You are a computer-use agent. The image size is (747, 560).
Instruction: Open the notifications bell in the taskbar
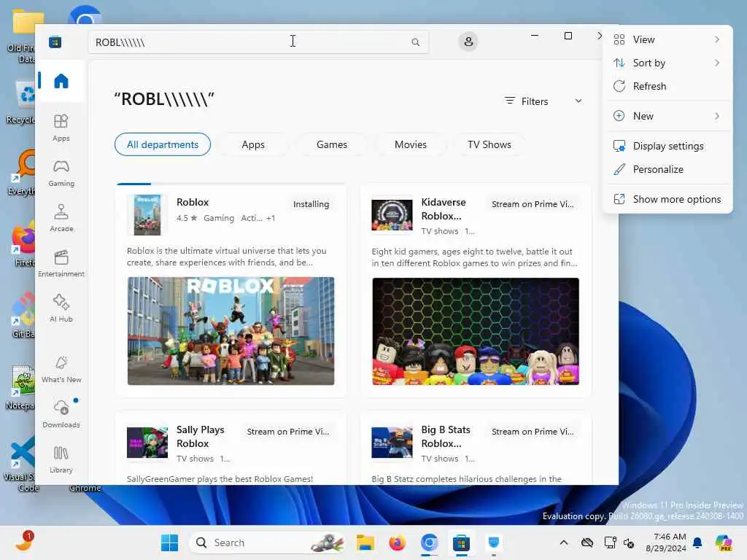tap(697, 542)
